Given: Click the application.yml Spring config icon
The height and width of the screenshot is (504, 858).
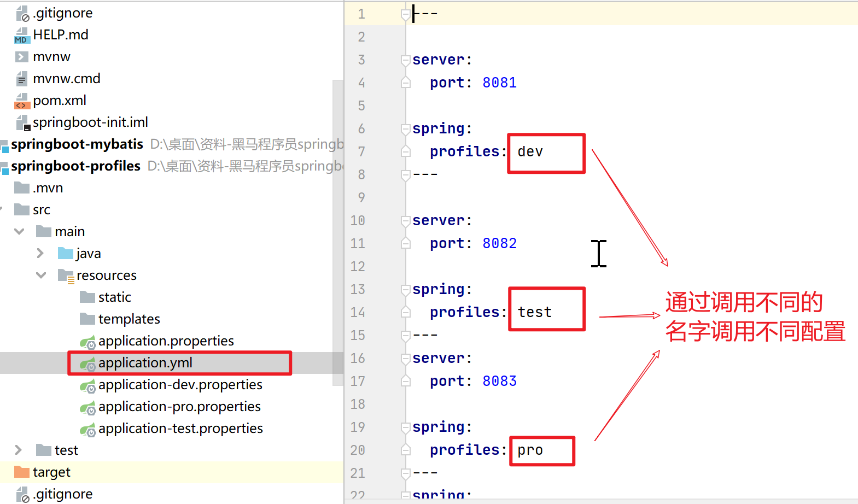Looking at the screenshot, I should 88,364.
